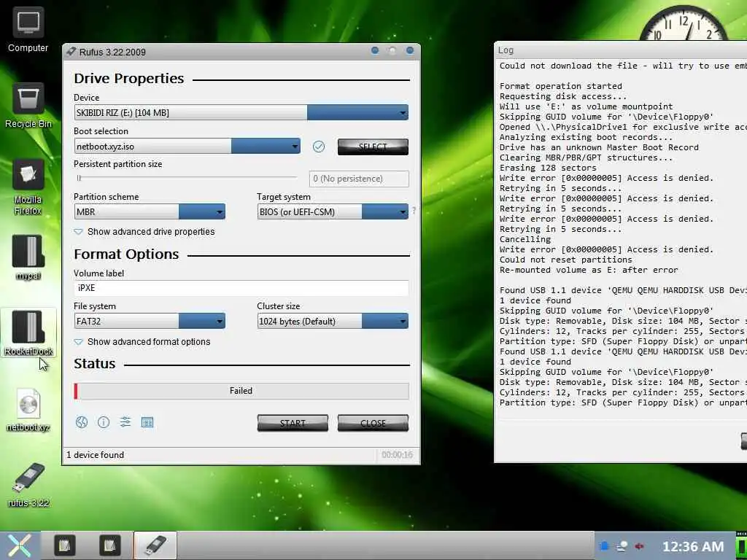Open Rufus application settings sliders icon
Image resolution: width=747 pixels, height=560 pixels.
(x=125, y=422)
